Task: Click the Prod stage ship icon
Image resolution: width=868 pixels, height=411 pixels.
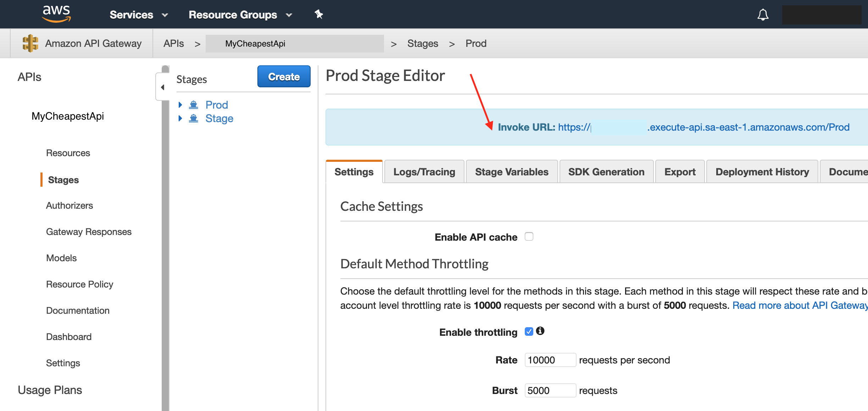Action: coord(193,105)
